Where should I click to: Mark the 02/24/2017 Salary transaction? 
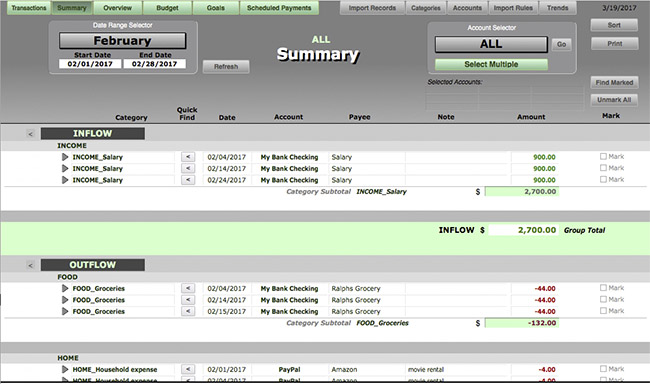(x=603, y=180)
